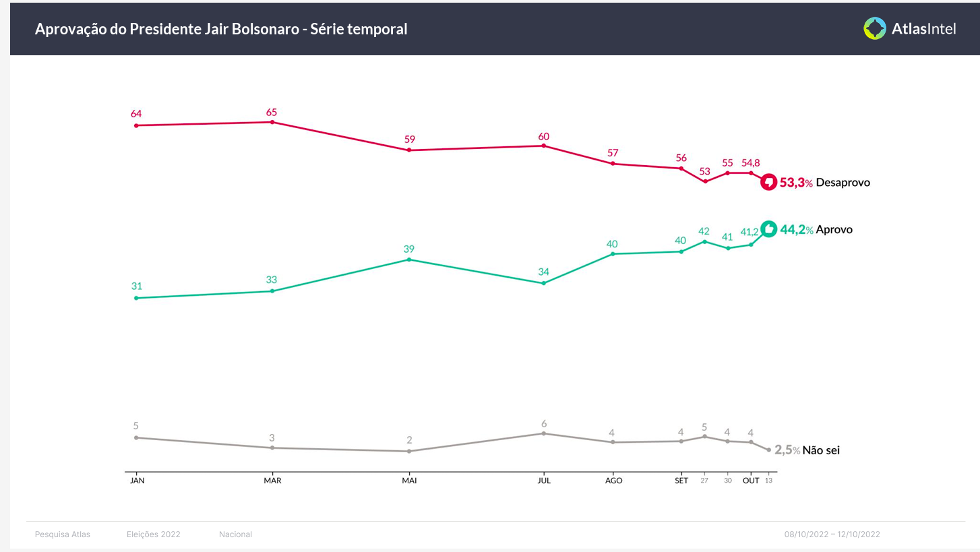Click the JUL axis label
The width and height of the screenshot is (980, 552).
coord(543,481)
